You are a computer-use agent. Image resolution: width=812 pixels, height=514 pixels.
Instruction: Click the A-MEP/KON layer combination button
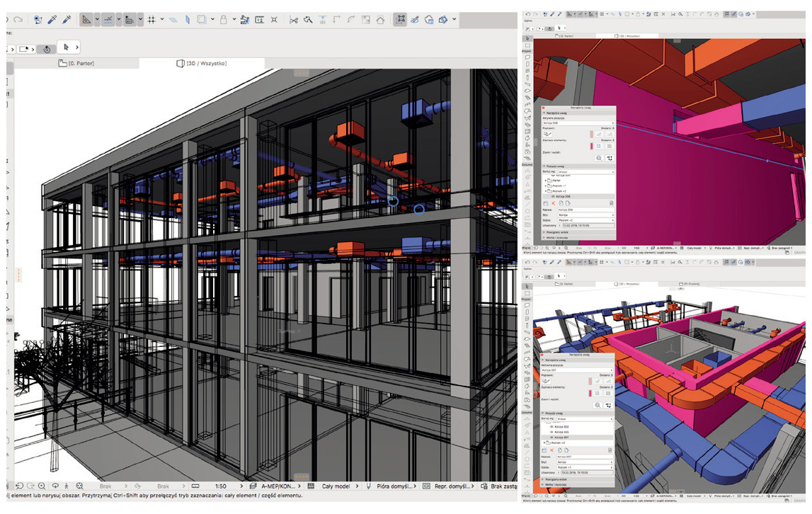[278, 486]
